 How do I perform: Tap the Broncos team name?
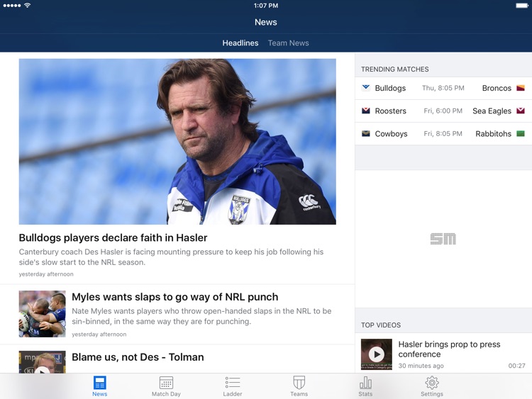click(x=497, y=88)
